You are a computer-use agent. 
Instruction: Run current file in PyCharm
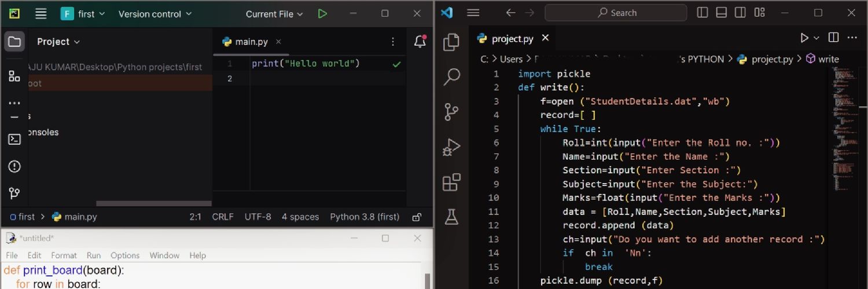(x=322, y=14)
